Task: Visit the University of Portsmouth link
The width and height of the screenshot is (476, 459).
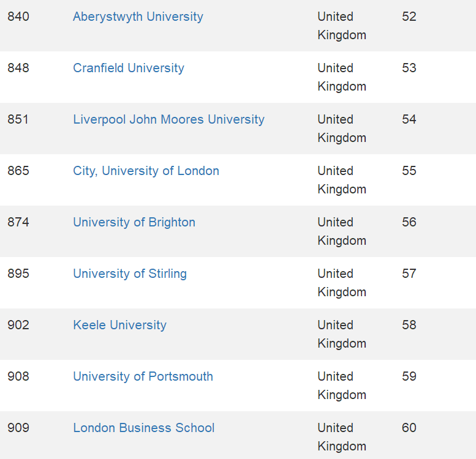Action: 143,376
